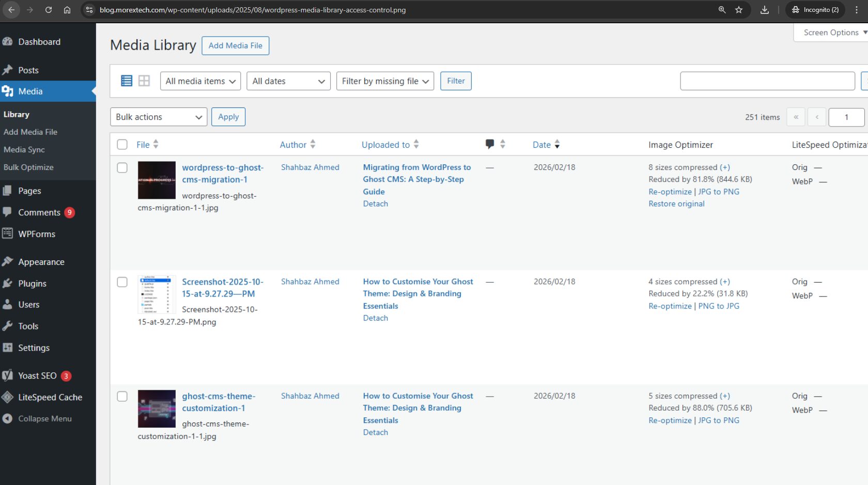Open the All media items dropdown
The height and width of the screenshot is (485, 868).
click(x=200, y=81)
